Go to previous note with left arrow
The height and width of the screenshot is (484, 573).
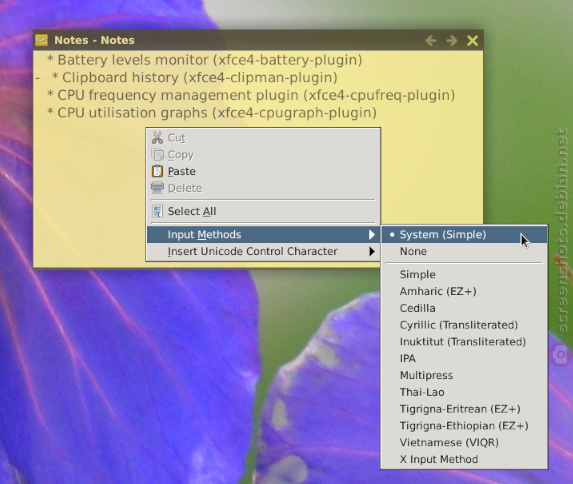coord(431,40)
